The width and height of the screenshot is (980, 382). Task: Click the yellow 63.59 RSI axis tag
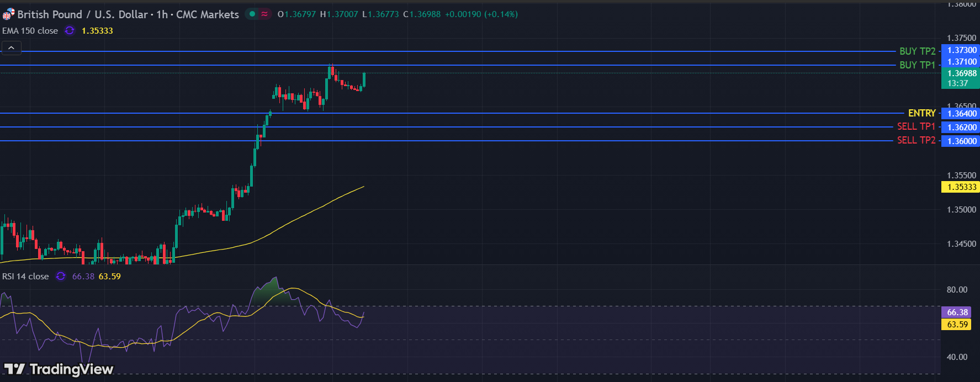pyautogui.click(x=957, y=325)
